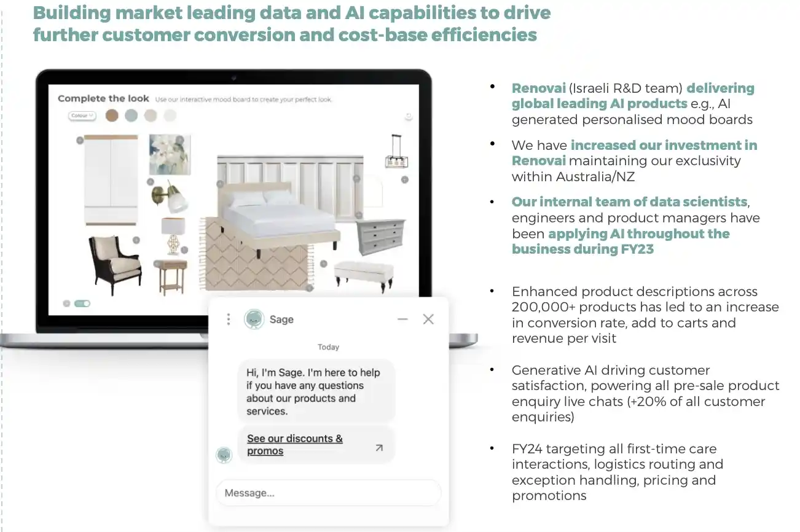Close the Sage chat widget
This screenshot has width=800, height=532.
click(x=428, y=319)
